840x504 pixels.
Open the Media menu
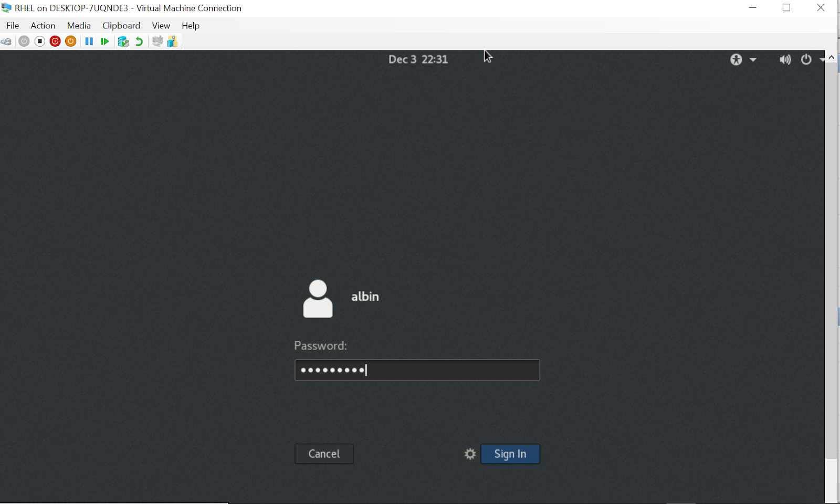point(79,26)
